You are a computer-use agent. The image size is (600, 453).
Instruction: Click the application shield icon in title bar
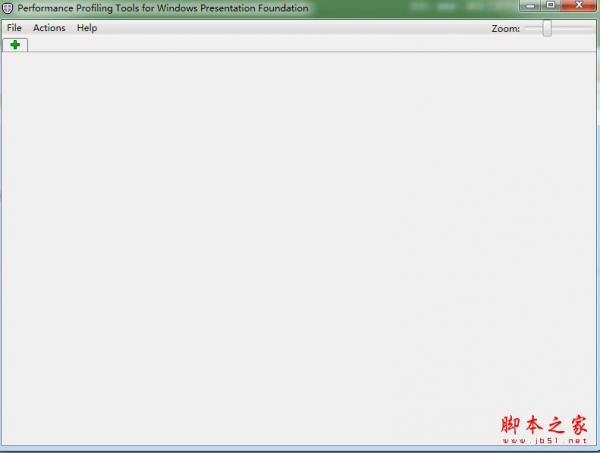(x=7, y=8)
